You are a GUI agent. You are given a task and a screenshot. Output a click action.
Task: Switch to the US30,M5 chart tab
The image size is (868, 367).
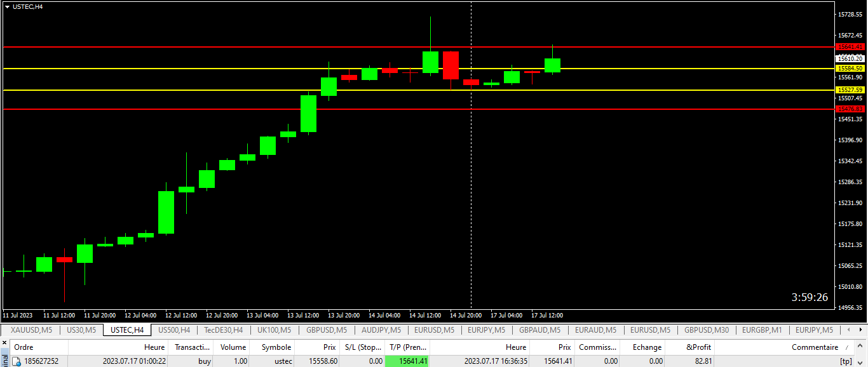[x=81, y=330]
